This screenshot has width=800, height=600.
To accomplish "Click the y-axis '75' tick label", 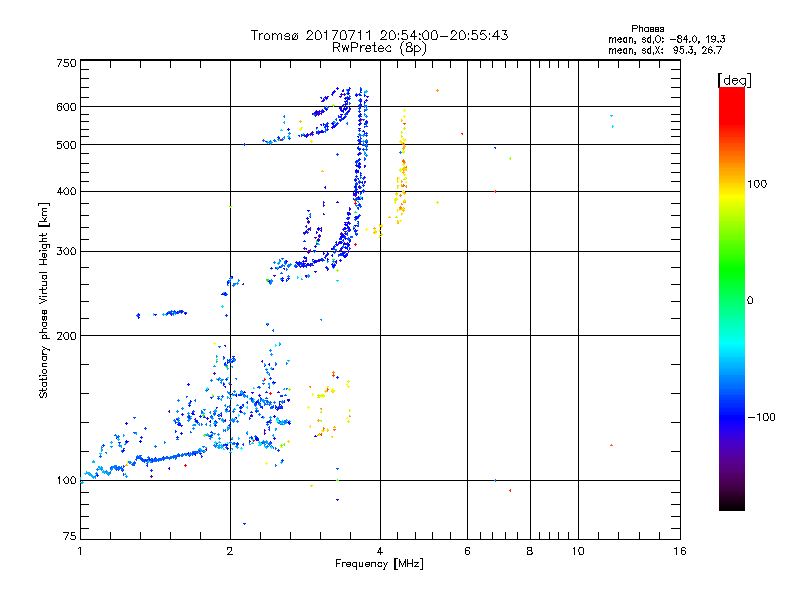I will (70, 536).
